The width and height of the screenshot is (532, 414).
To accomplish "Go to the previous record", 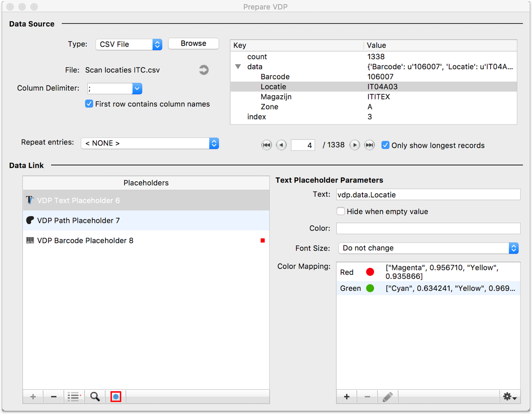I will (x=281, y=145).
